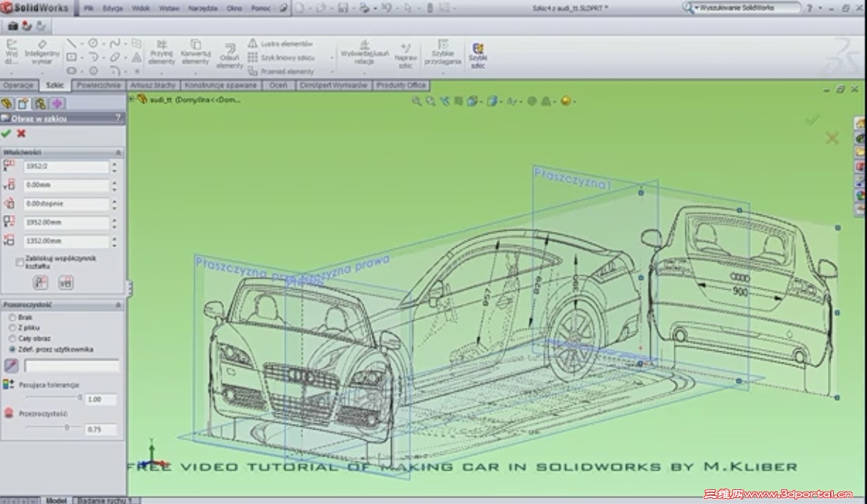Image resolution: width=867 pixels, height=504 pixels.
Task: Expand the audi_tt tree node
Action: 131,99
